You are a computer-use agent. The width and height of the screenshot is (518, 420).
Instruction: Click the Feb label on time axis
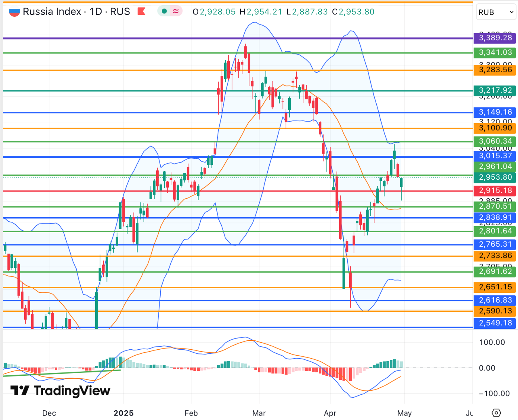tap(191, 413)
